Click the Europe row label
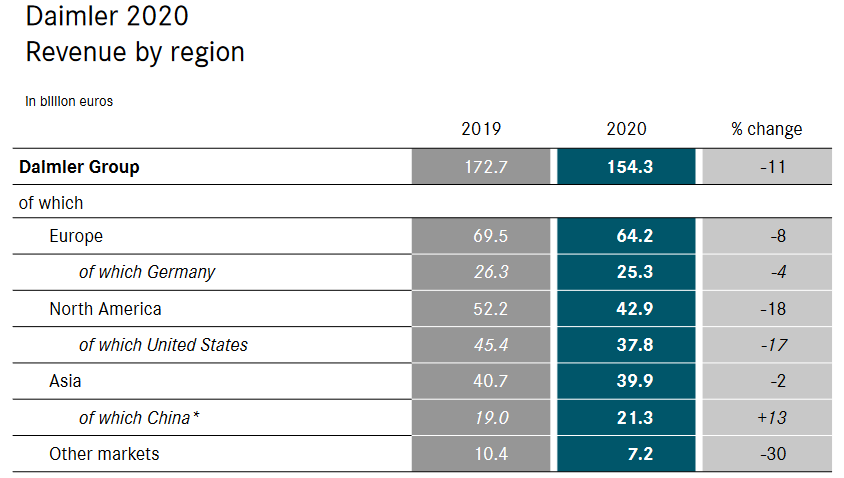 click(x=76, y=237)
